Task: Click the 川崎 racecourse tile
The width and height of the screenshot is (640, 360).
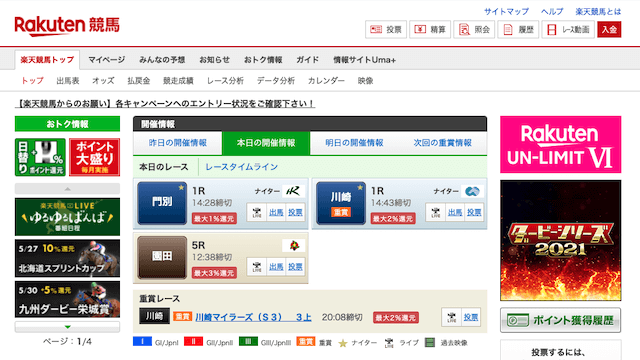Action: pyautogui.click(x=341, y=203)
